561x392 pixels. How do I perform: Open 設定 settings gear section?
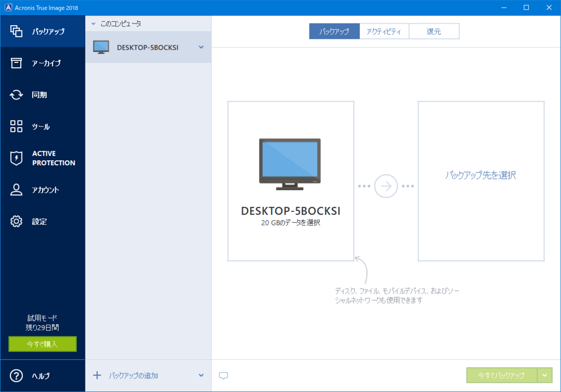pyautogui.click(x=43, y=221)
